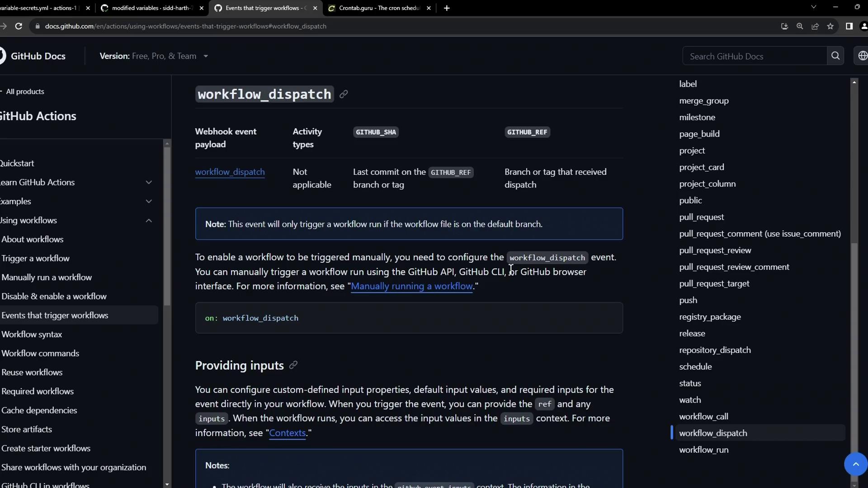Switch to the Crontab.guru browser tab
This screenshot has width=868, height=488.
coord(379,8)
